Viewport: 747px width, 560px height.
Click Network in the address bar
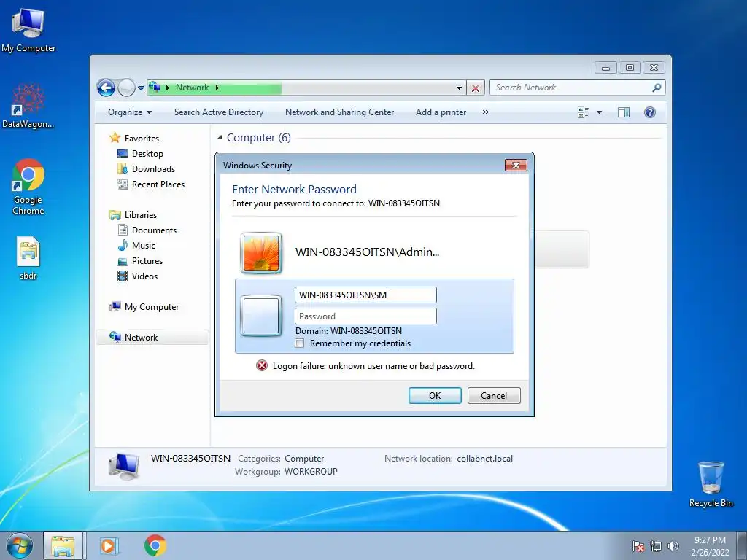(x=193, y=87)
